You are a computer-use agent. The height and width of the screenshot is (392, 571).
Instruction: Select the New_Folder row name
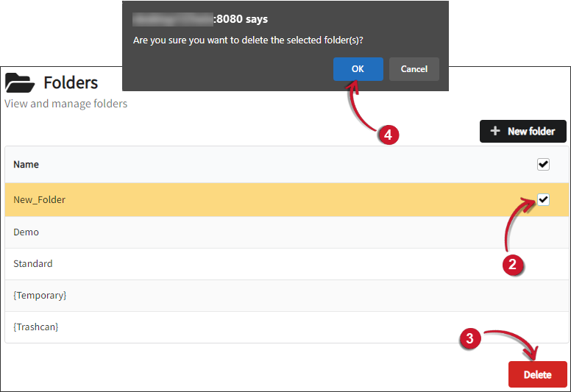(39, 200)
